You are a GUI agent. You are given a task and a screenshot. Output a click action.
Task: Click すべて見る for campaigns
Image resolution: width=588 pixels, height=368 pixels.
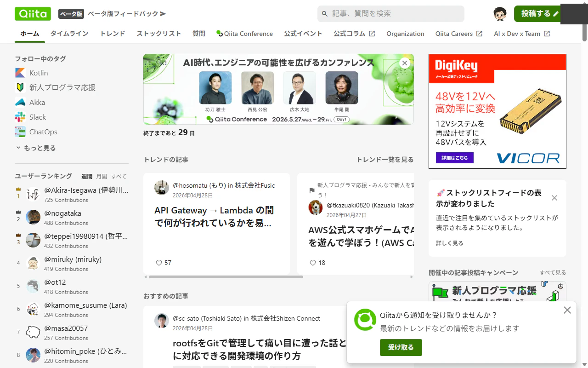point(553,273)
